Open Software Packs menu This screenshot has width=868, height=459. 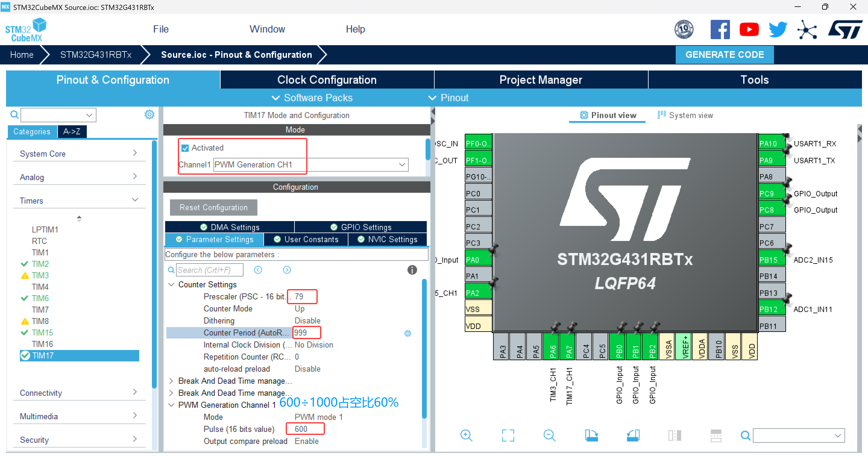click(312, 98)
